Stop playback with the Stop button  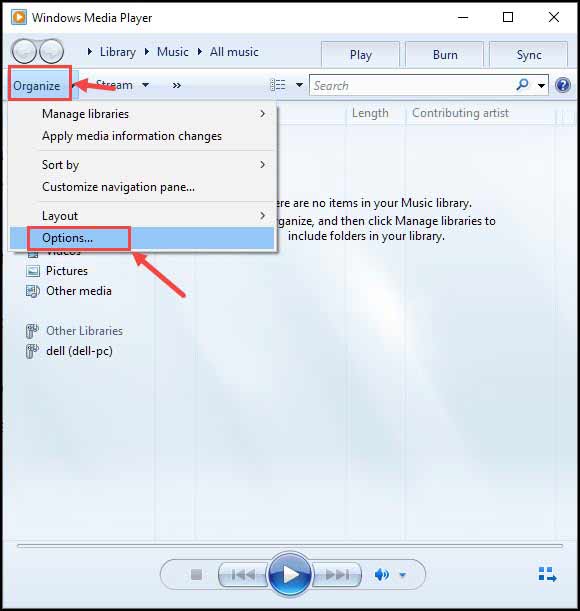196,574
